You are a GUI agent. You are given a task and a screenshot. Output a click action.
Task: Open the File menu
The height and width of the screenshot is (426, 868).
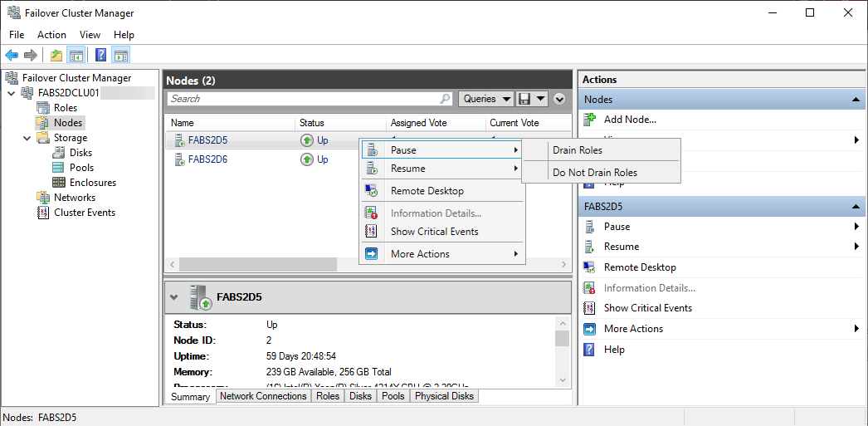pyautogui.click(x=17, y=35)
